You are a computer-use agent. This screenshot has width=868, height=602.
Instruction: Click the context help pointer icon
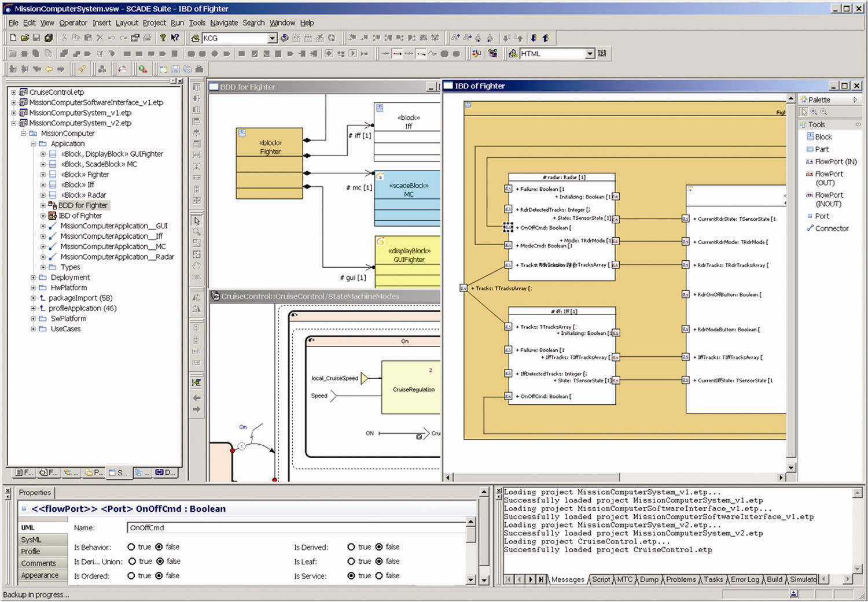coord(175,38)
